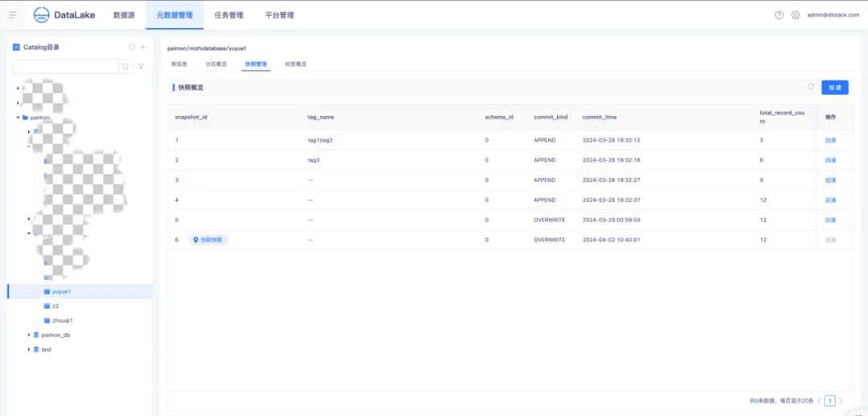Open the catalog filter funnel icon
The width and height of the screenshot is (868, 416).
pos(141,67)
